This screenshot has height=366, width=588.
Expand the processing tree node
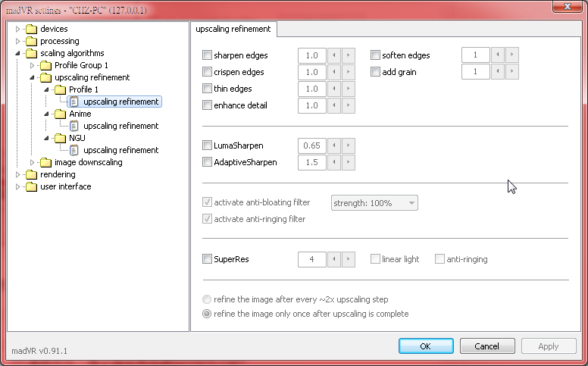click(17, 41)
